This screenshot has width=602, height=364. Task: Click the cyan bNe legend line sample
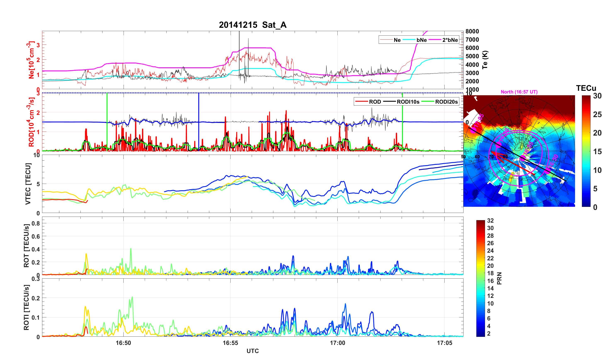(x=409, y=40)
